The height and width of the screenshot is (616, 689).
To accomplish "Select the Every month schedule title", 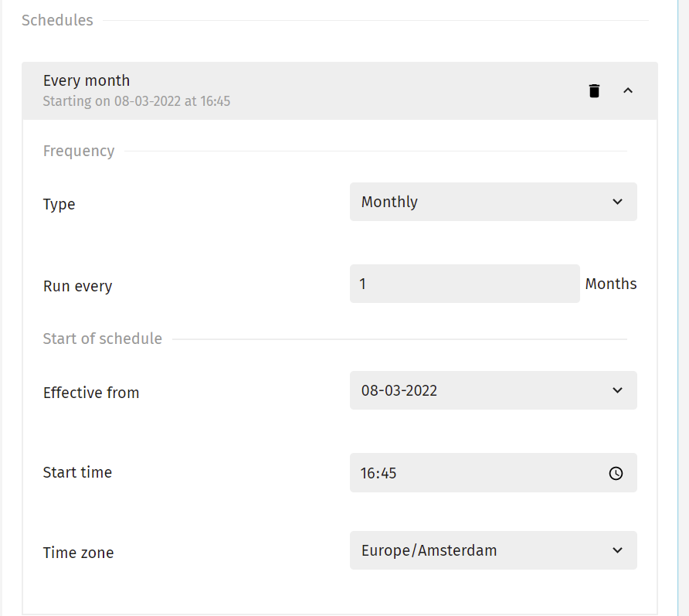I will 87,81.
